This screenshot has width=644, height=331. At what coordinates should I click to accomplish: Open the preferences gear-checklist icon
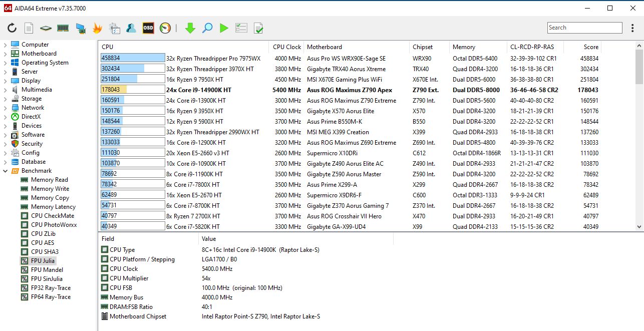(114, 28)
